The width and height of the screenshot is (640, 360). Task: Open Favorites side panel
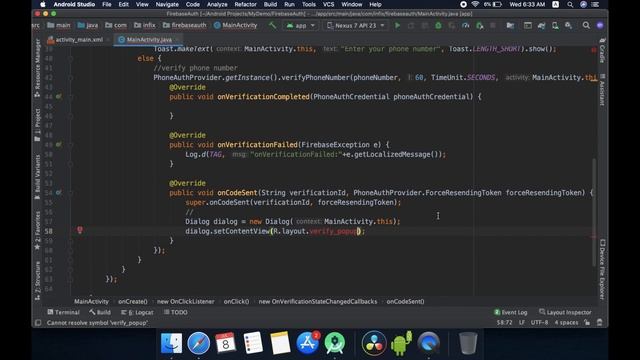pos(38,230)
